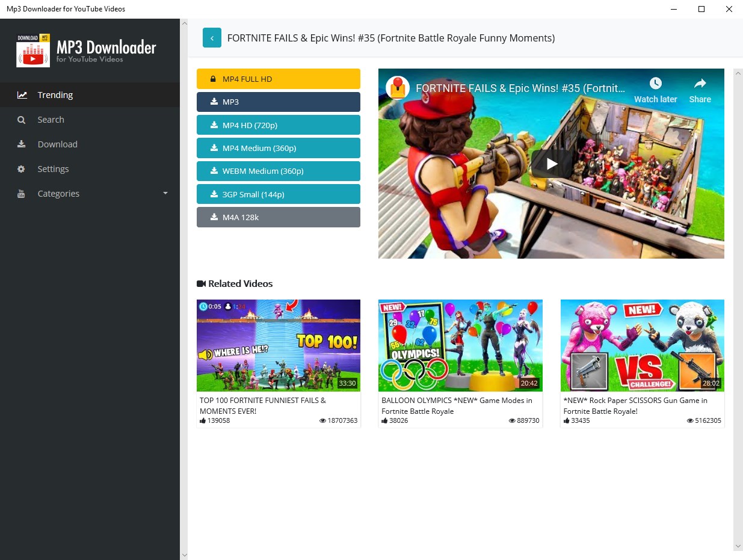The image size is (743, 560).
Task: Open Rock Paper SCISSORS Gun Game thumbnail
Action: click(643, 345)
